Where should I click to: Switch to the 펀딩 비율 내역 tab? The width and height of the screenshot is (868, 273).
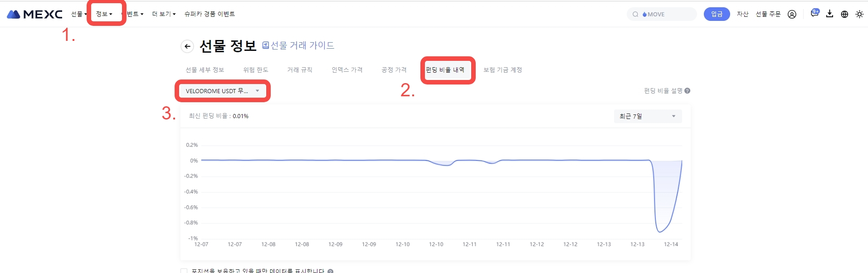click(445, 70)
